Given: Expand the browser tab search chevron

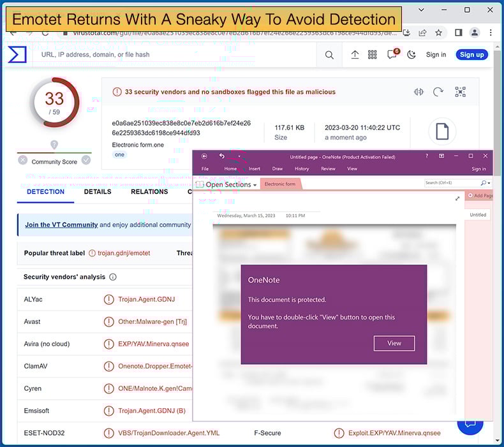Looking at the screenshot, I should coord(421,10).
